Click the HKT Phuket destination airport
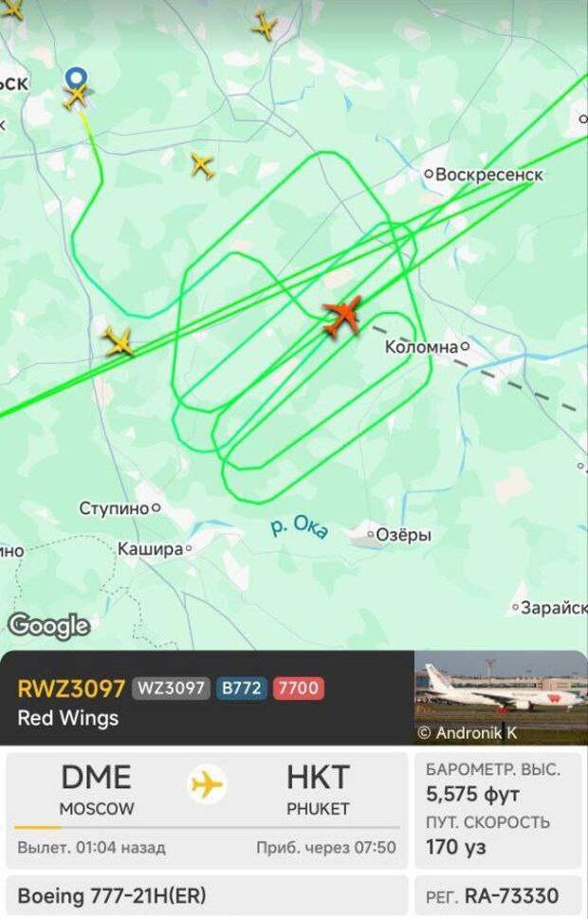588x919 pixels. click(318, 789)
